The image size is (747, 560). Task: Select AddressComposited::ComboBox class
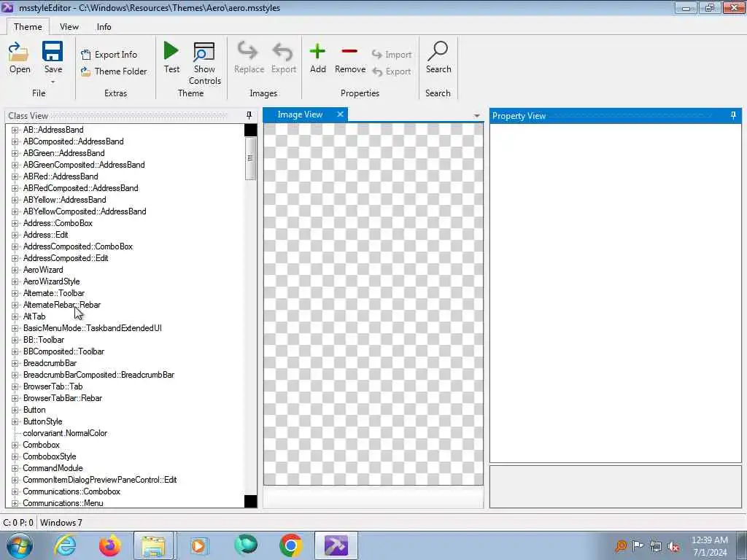[77, 246]
